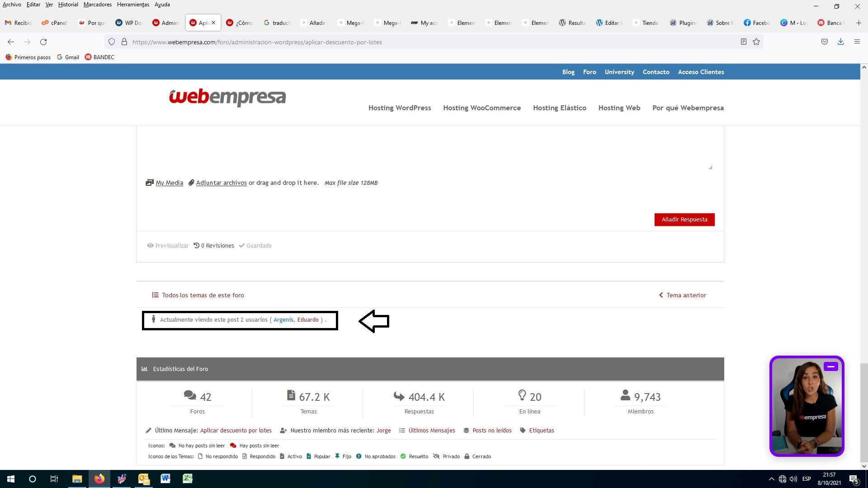Switch to the Facebook tab
Screen dimensions: 868x488
tap(757, 23)
